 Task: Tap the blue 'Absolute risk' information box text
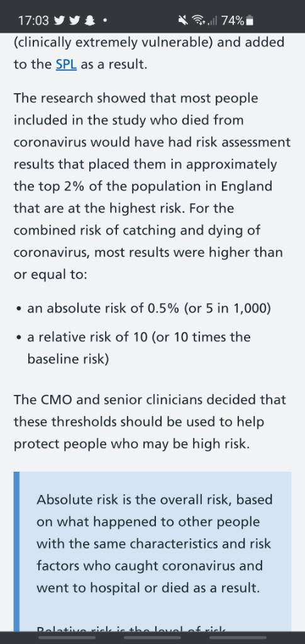point(154,544)
